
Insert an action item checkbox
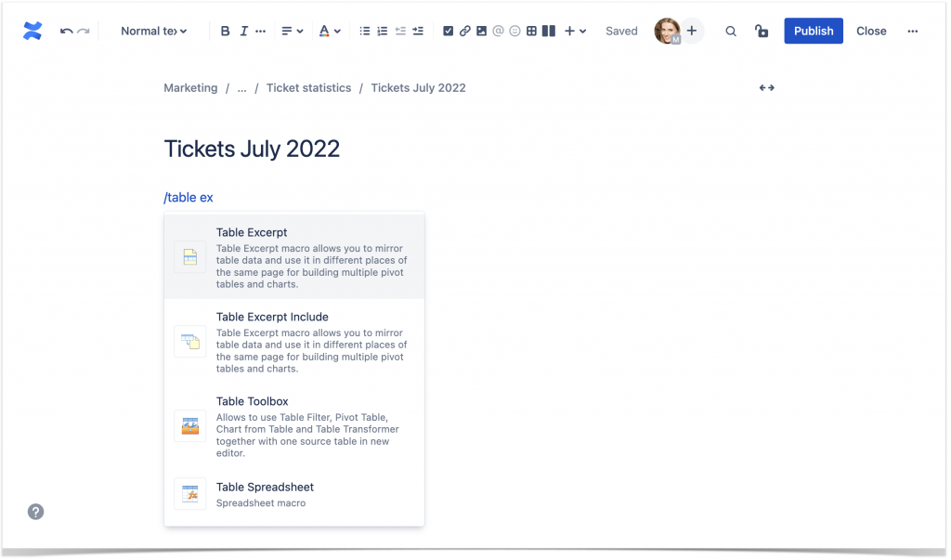tap(449, 31)
